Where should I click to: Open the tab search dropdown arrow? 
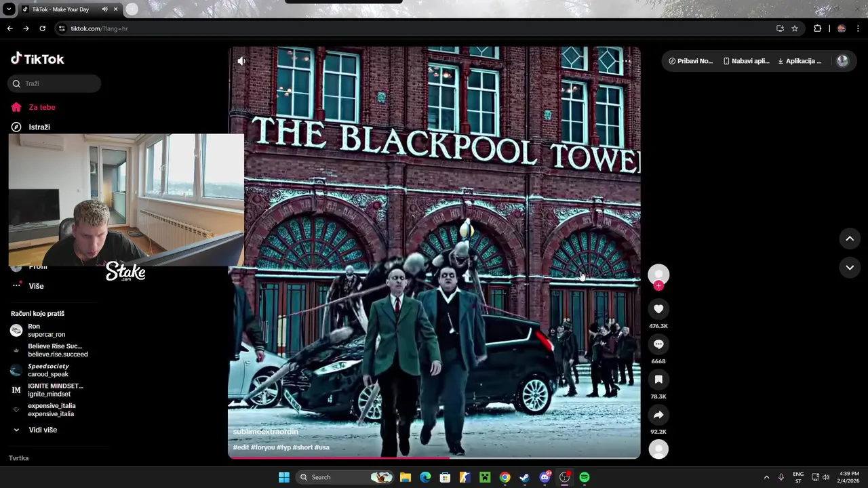(9, 9)
